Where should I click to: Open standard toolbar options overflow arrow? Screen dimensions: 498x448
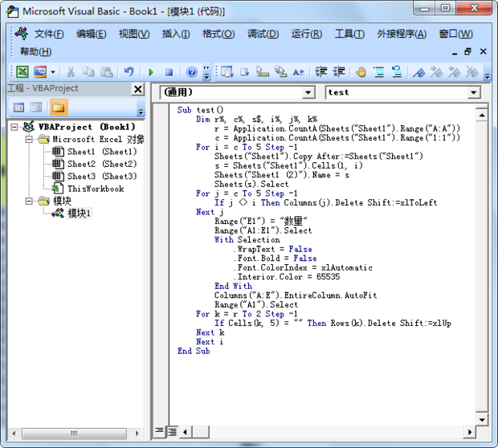pyautogui.click(x=206, y=72)
